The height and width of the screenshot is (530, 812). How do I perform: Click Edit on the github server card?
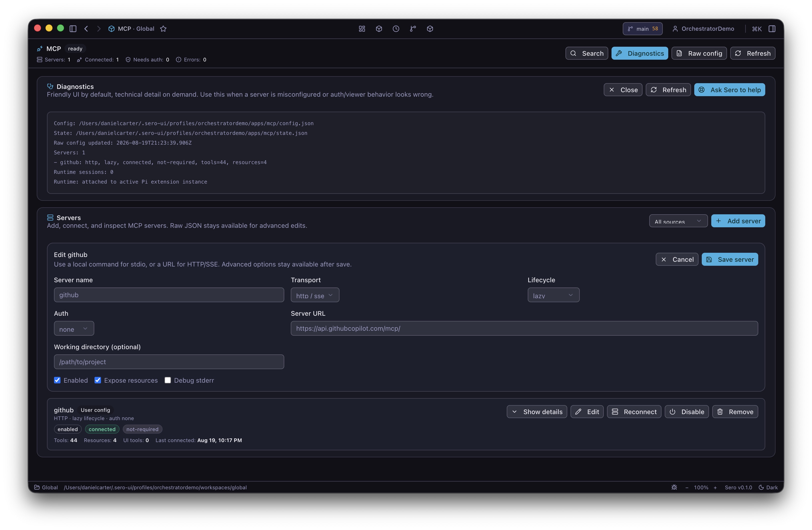tap(587, 412)
